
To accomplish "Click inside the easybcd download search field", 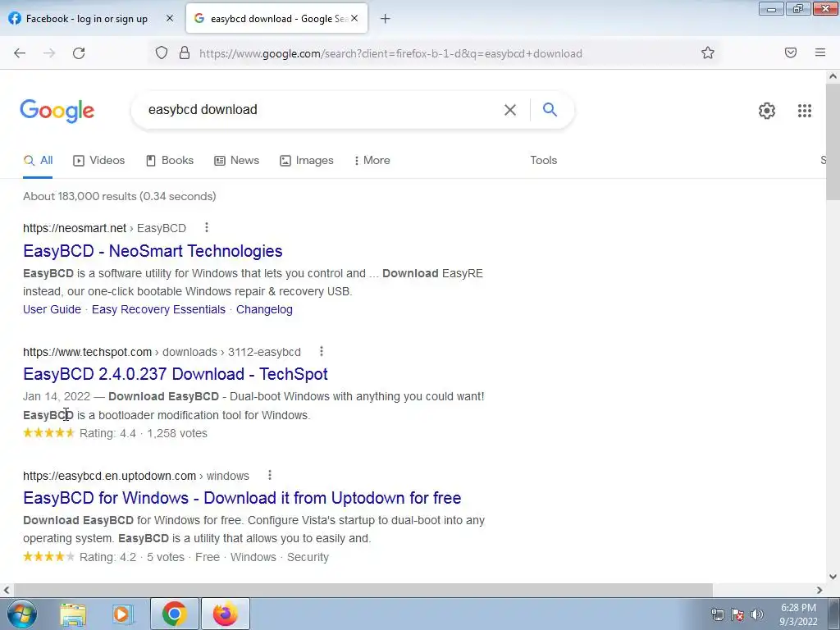I will pos(322,110).
